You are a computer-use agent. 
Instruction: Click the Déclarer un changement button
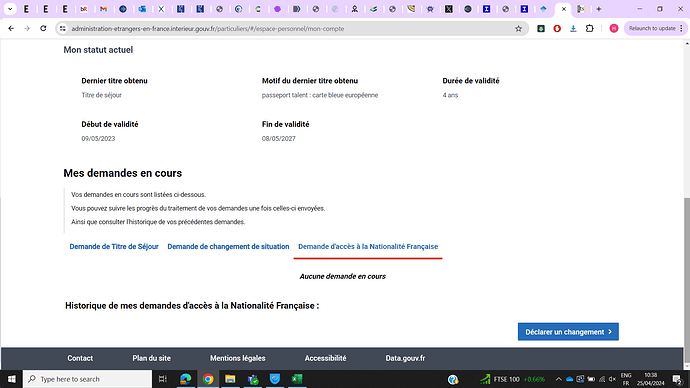568,332
